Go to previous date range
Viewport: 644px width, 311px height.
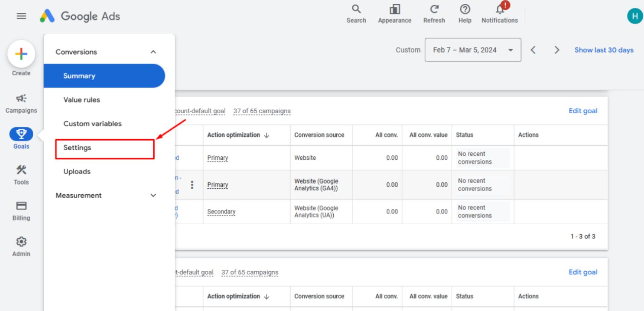[533, 50]
